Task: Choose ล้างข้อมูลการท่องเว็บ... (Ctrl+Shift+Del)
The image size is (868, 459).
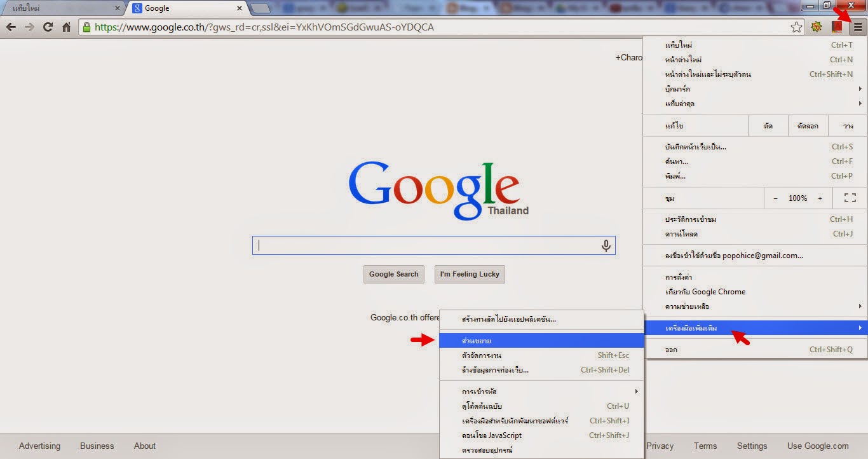Action: tap(541, 370)
